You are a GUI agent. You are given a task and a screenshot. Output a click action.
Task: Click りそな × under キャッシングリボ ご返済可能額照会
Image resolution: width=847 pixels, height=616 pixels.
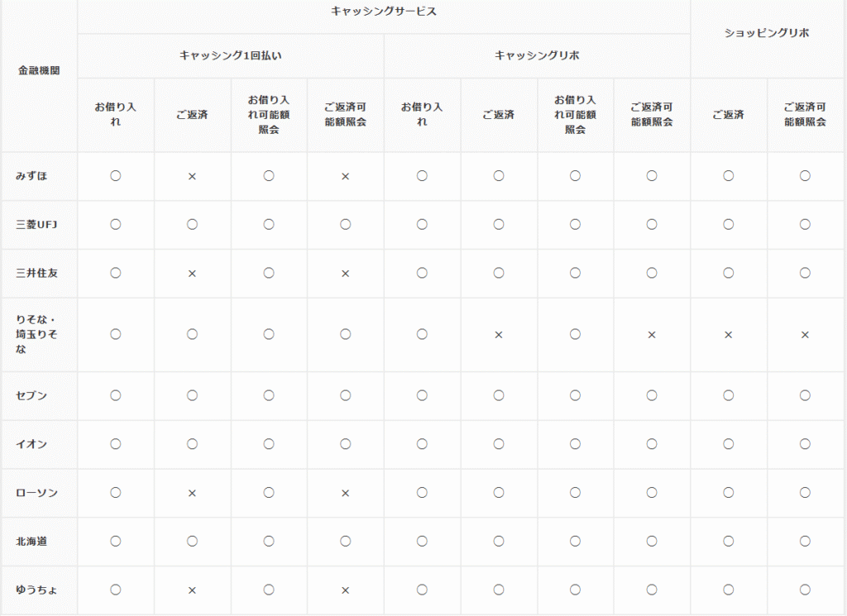pos(652,335)
